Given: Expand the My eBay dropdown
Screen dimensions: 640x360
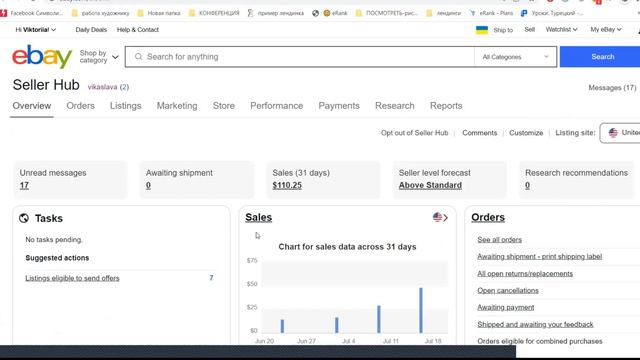Looking at the screenshot, I should [606, 29].
